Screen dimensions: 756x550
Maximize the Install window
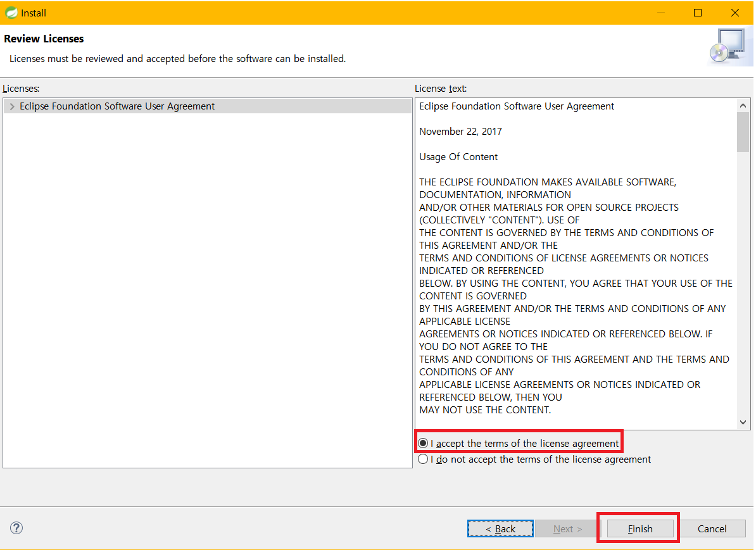(698, 13)
